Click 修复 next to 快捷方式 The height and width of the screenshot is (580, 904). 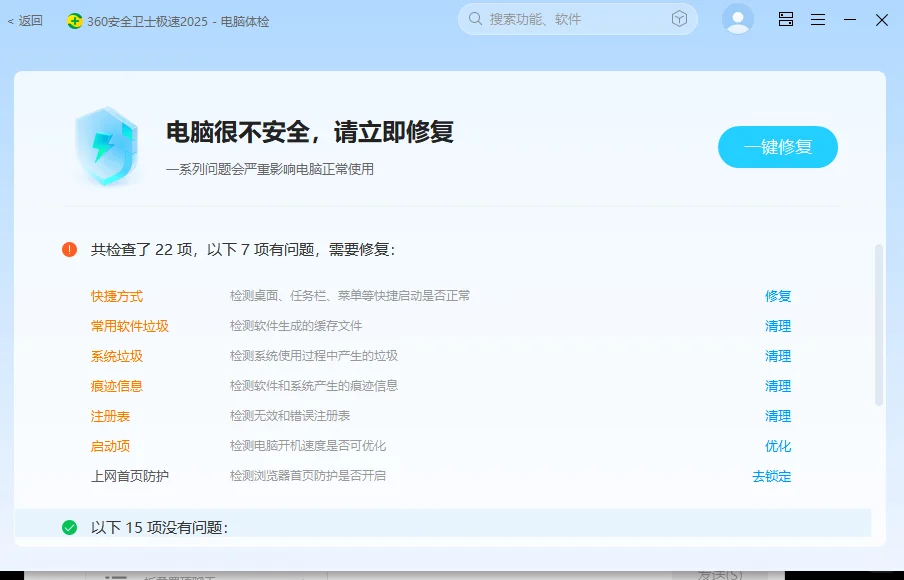[x=778, y=296]
